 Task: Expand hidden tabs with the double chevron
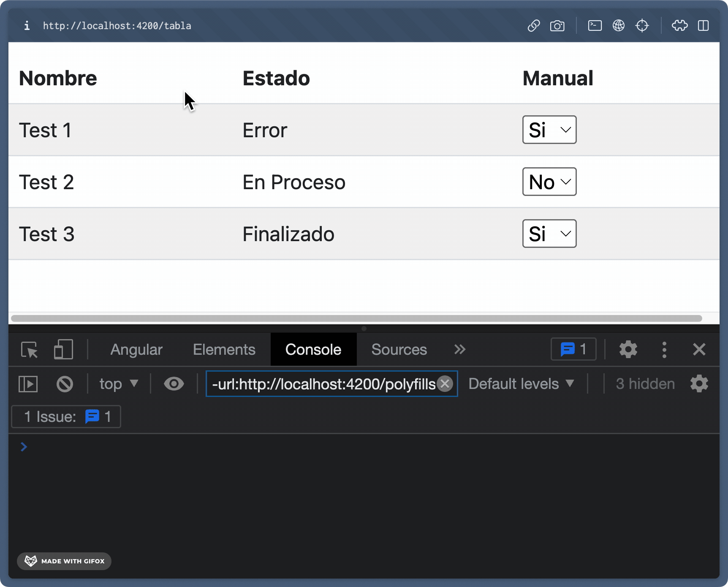click(460, 349)
